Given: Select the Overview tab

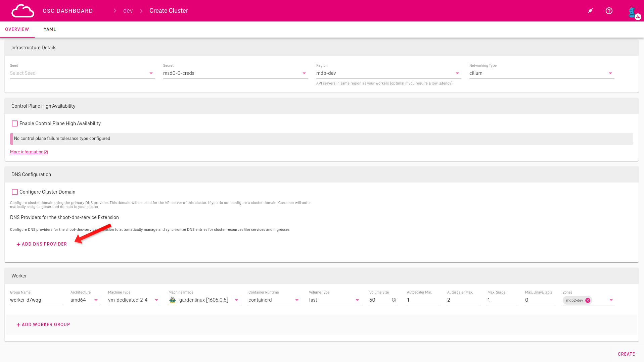Looking at the screenshot, I should coord(17,30).
